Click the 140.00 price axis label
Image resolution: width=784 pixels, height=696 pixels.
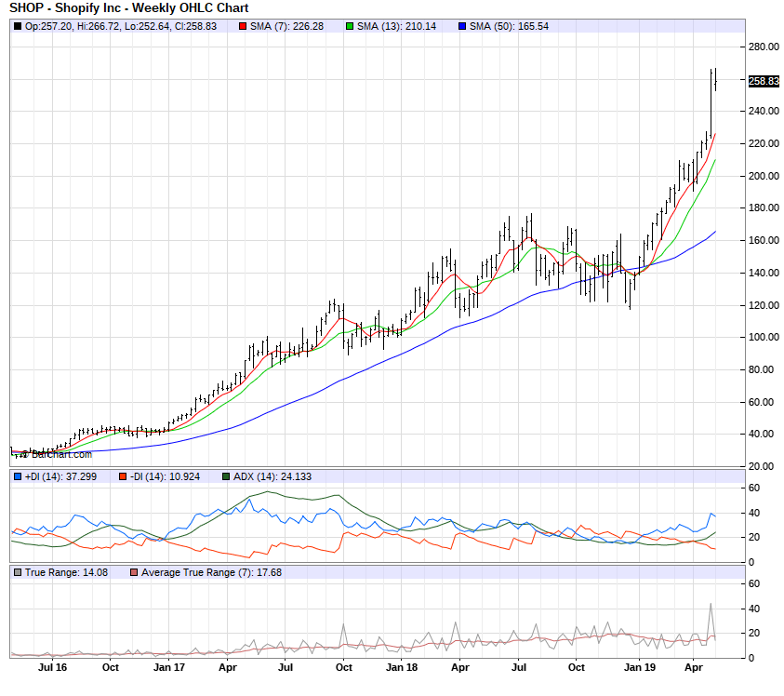764,274
